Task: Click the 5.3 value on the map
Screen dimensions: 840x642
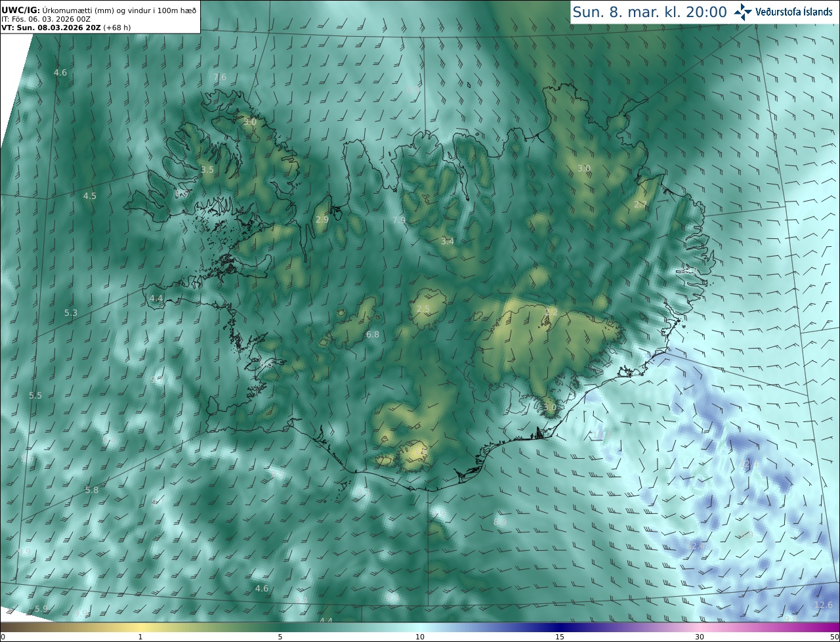Action: point(71,312)
